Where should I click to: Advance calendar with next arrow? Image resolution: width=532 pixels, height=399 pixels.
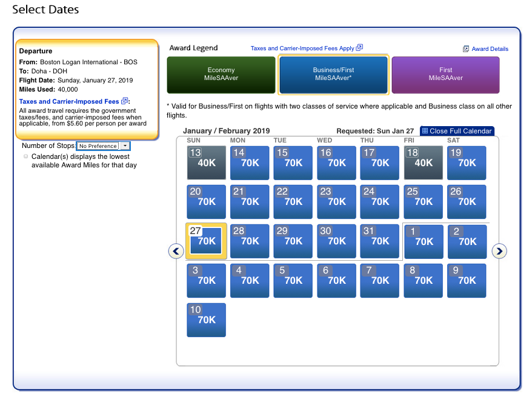499,251
